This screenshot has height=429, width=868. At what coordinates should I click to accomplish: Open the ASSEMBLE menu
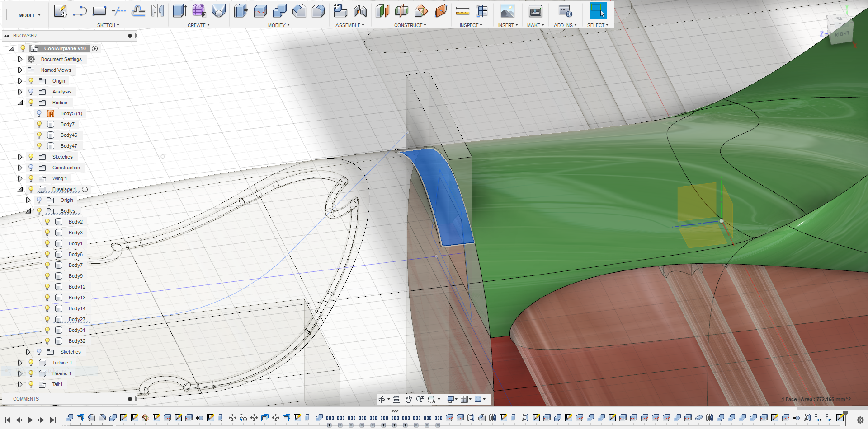pyautogui.click(x=349, y=25)
